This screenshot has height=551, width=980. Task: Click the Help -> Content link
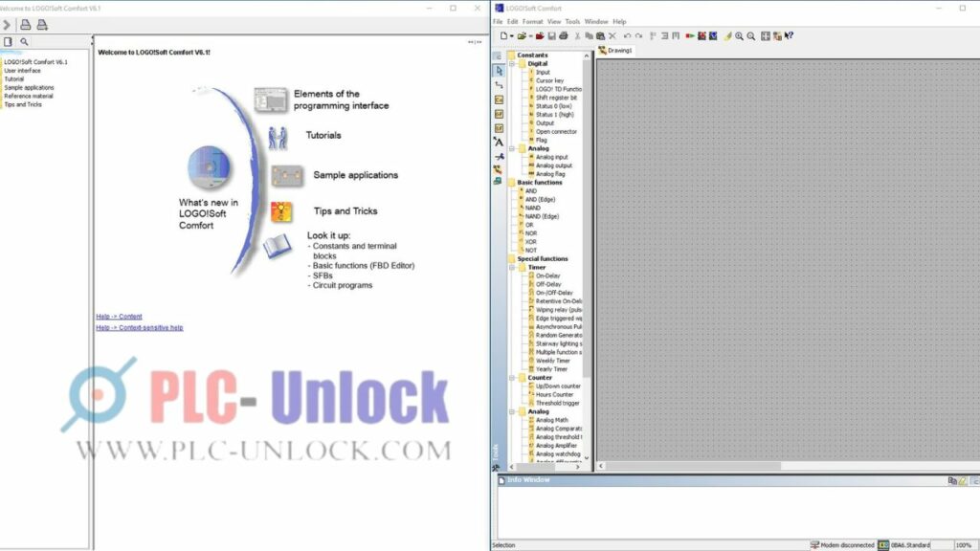[x=119, y=317]
